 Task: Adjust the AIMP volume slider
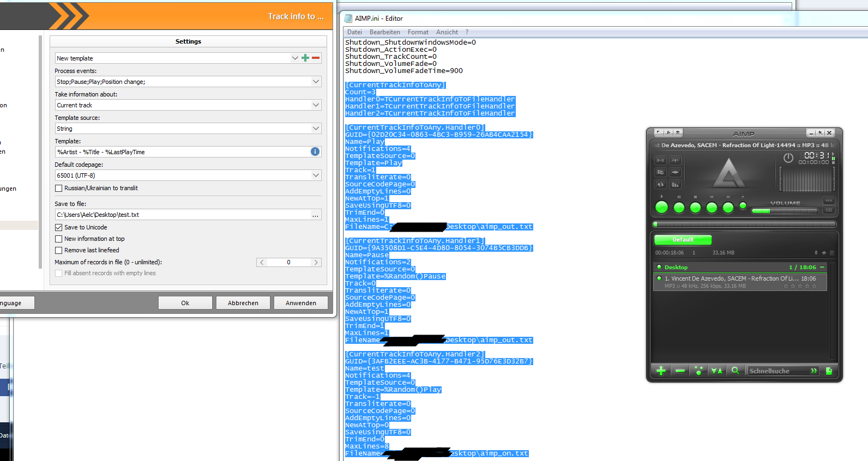(784, 211)
